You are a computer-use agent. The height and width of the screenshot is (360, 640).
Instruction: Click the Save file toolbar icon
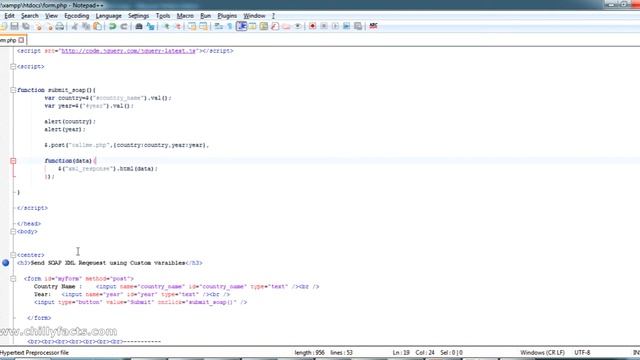pyautogui.click(x=14, y=27)
